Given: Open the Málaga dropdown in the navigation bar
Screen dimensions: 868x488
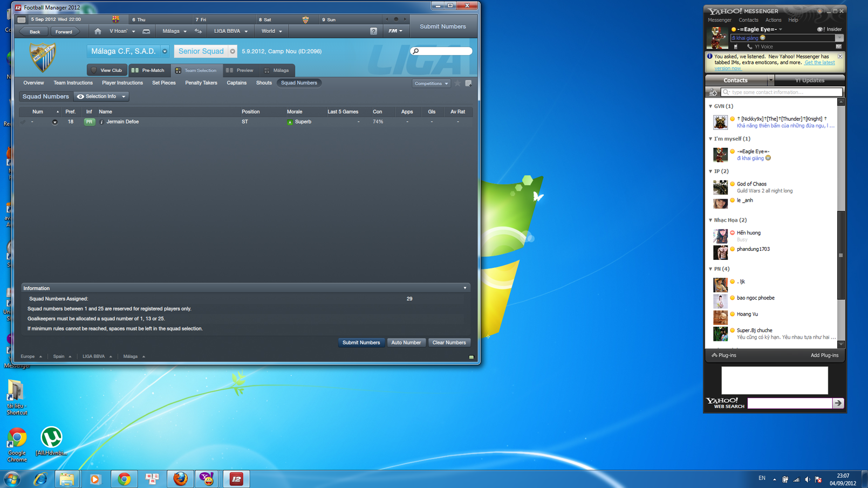Looking at the screenshot, I should 174,31.
